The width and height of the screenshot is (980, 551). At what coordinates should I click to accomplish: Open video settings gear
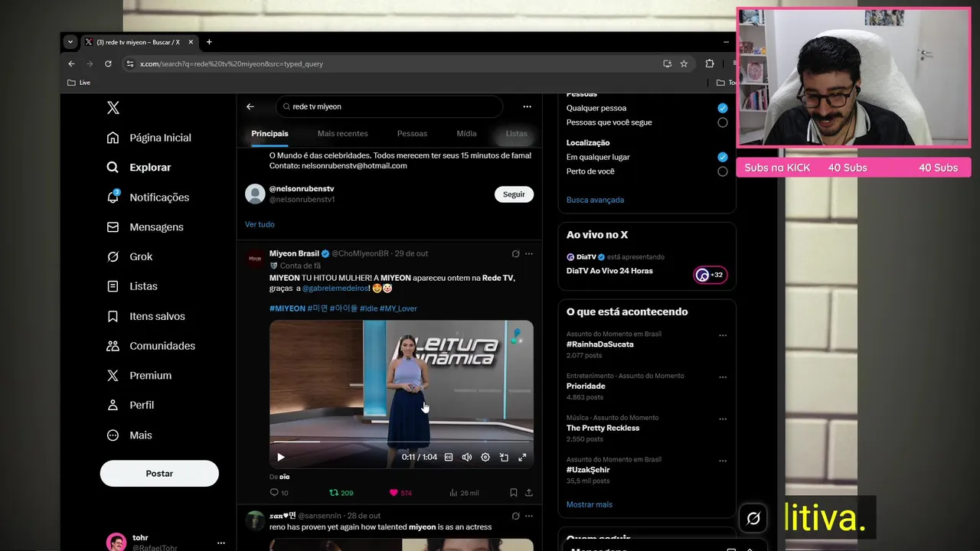485,457
